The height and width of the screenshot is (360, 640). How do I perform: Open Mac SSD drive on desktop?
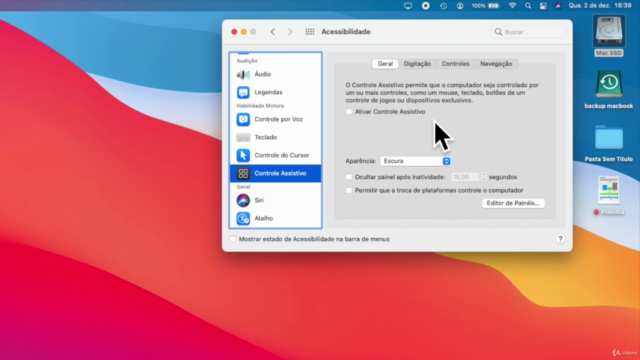pyautogui.click(x=609, y=36)
